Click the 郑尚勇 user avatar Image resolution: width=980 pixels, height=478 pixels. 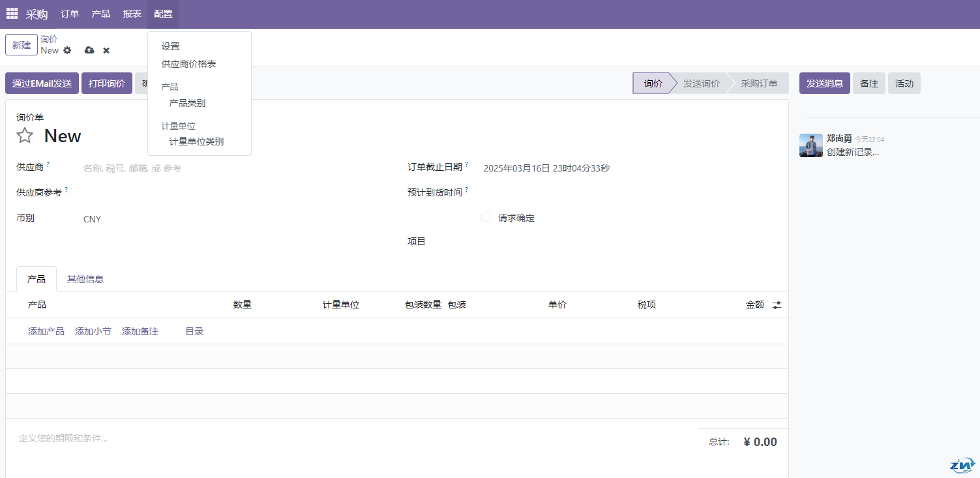[810, 145]
